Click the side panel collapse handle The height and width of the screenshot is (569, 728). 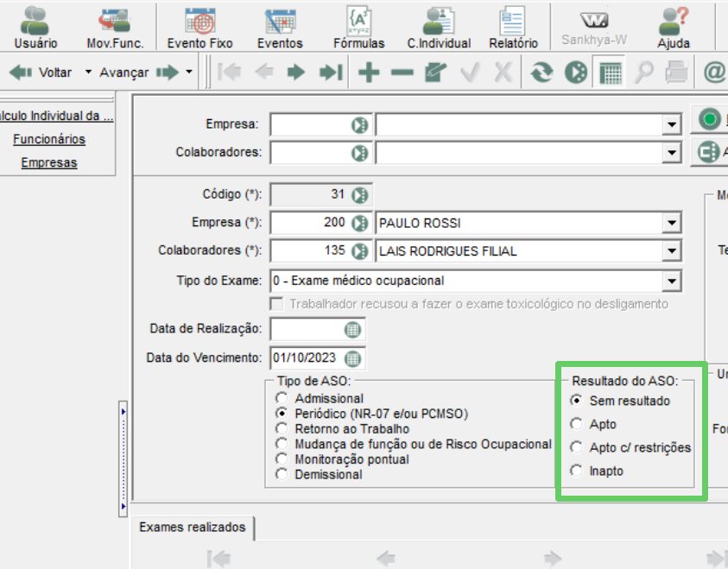(123, 458)
